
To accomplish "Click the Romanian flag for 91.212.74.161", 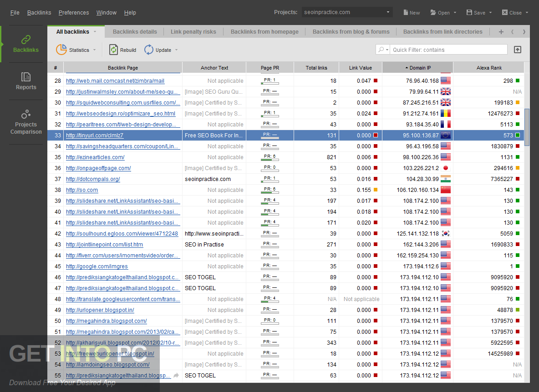I will coord(446,113).
